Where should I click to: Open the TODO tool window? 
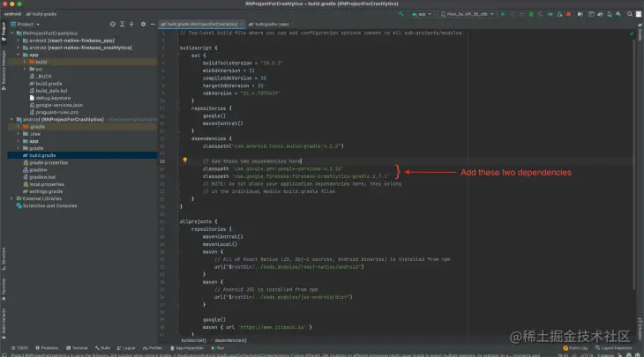(19, 348)
